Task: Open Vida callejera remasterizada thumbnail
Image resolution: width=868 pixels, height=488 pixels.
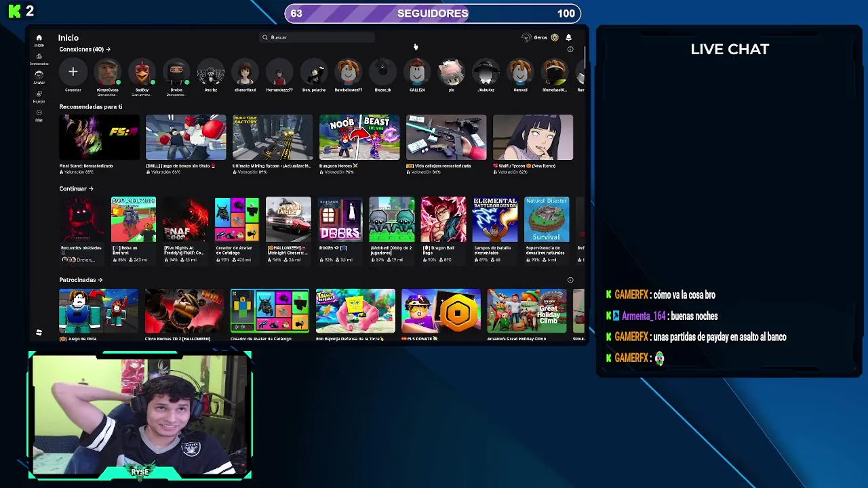Action: [x=446, y=138]
